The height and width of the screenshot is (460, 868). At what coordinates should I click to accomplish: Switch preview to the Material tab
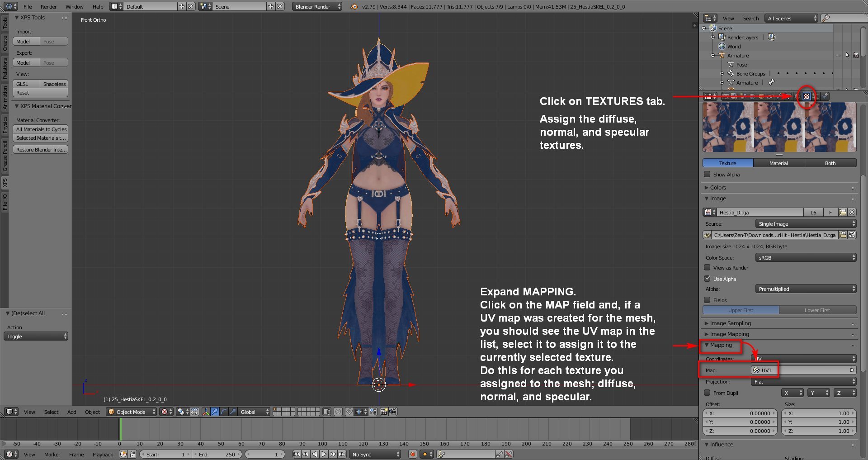778,163
